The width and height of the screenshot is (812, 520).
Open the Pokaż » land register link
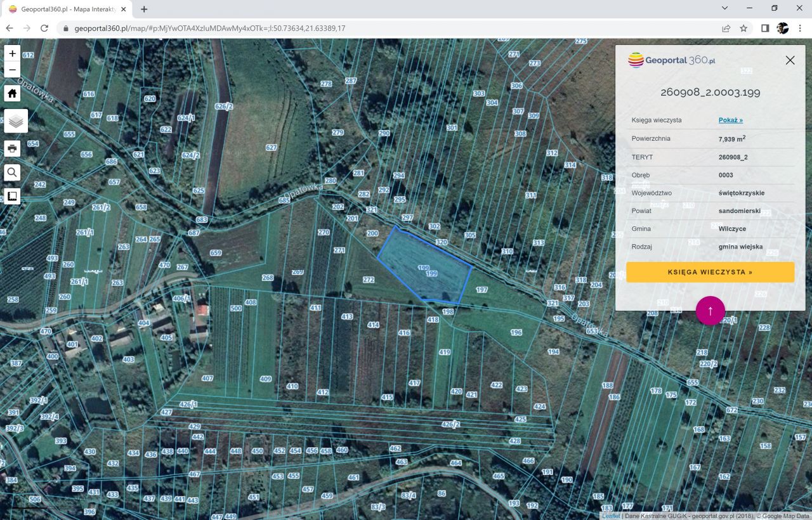click(730, 120)
